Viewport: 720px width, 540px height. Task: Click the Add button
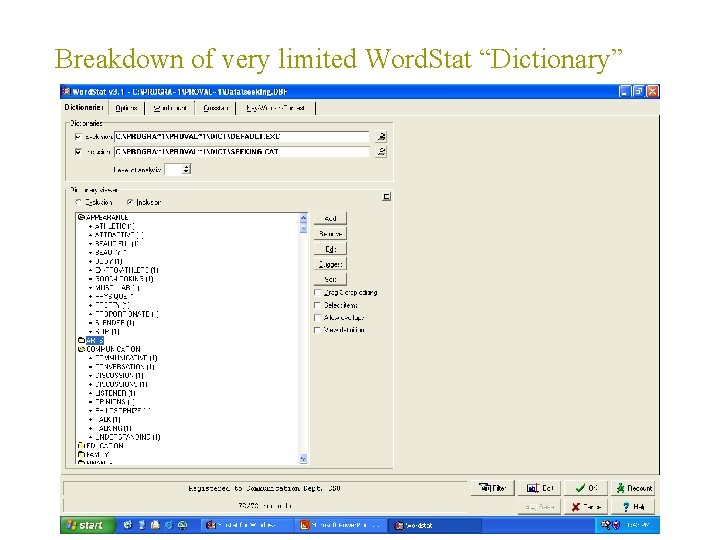click(x=330, y=219)
